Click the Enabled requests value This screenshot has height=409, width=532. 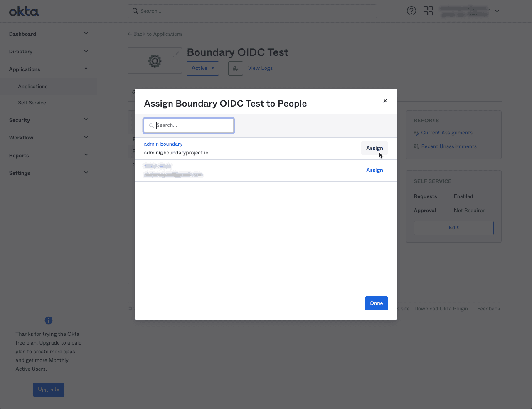tap(463, 196)
